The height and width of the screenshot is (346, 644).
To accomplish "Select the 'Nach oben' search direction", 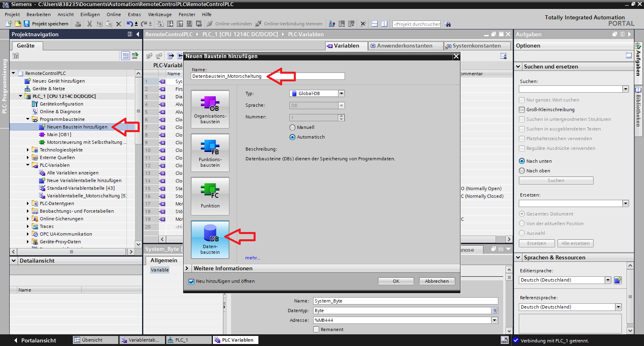I will click(522, 171).
